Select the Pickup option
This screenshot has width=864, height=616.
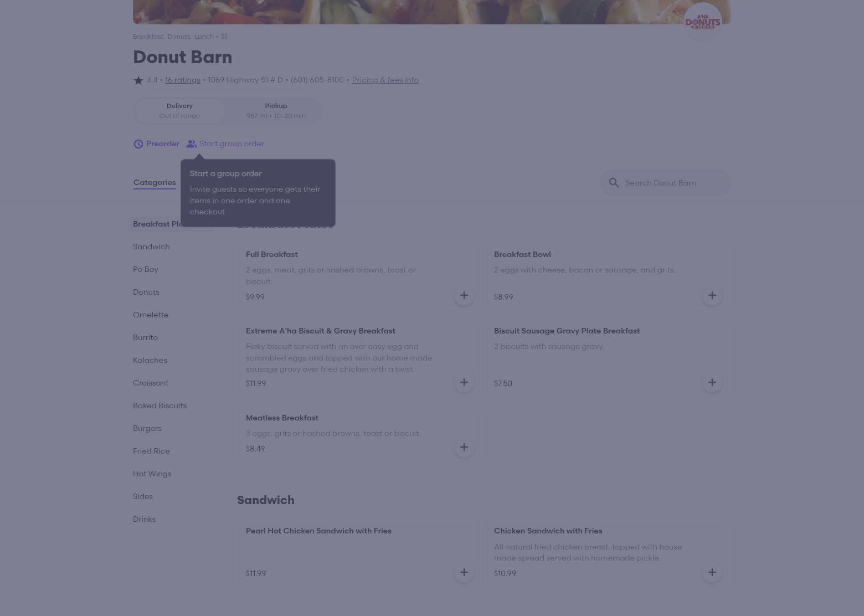(x=276, y=110)
